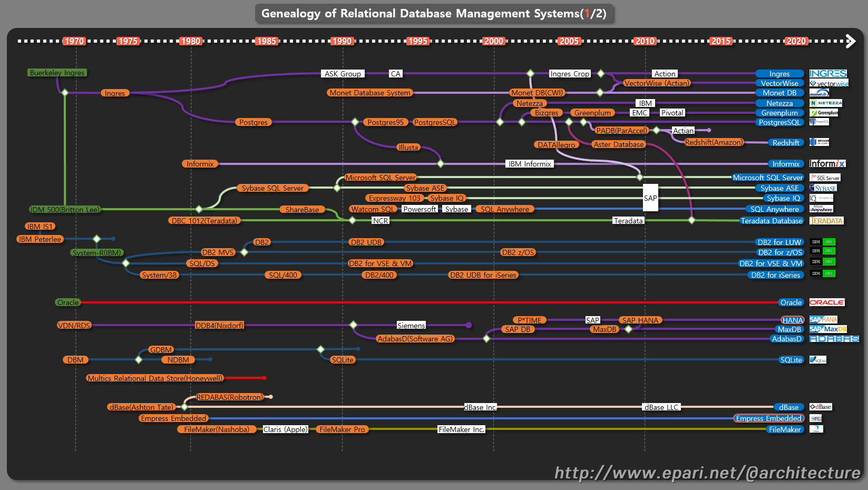
Task: Click the Amazon Redshift logo
Action: [820, 142]
